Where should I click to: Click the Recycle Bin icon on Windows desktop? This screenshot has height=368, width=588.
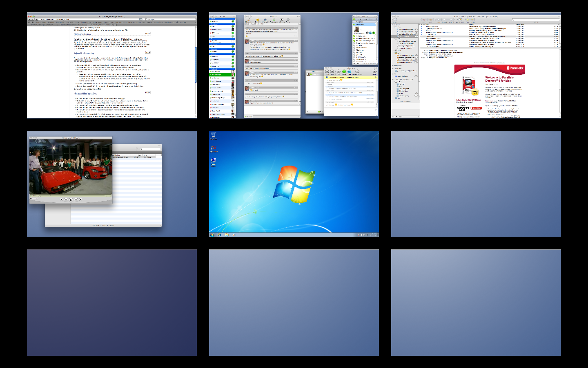[x=213, y=136]
